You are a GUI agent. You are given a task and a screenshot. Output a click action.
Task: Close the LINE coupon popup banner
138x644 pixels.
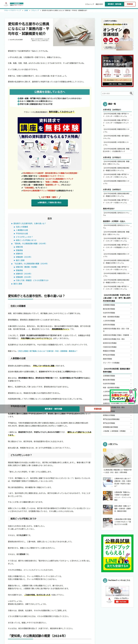point(135,390)
